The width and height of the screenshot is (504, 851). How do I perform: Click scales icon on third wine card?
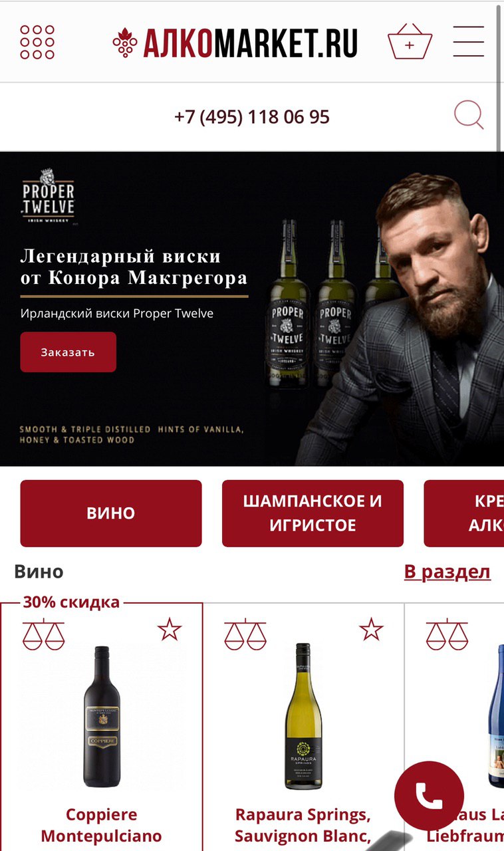tap(447, 636)
